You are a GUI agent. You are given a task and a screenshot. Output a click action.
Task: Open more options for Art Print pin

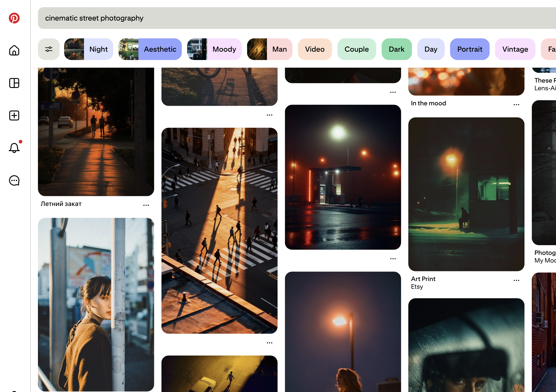pos(516,280)
